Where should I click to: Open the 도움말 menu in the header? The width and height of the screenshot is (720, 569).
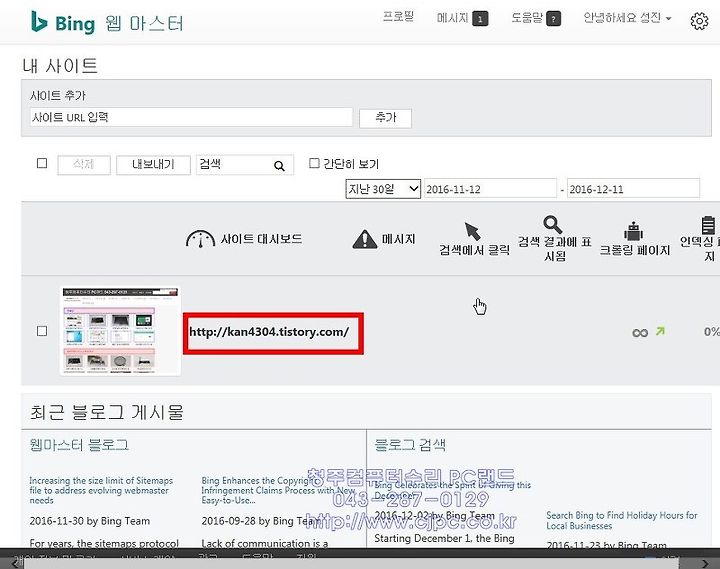pyautogui.click(x=527, y=18)
